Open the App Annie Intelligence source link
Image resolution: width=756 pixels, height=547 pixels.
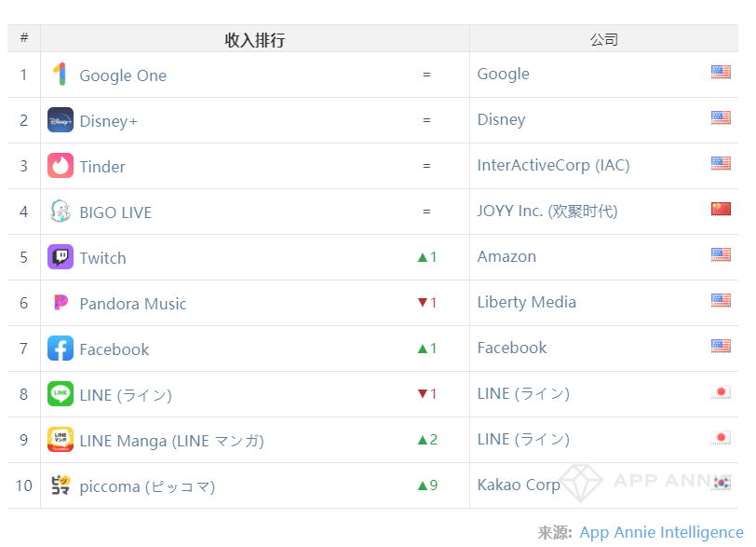pos(661,532)
